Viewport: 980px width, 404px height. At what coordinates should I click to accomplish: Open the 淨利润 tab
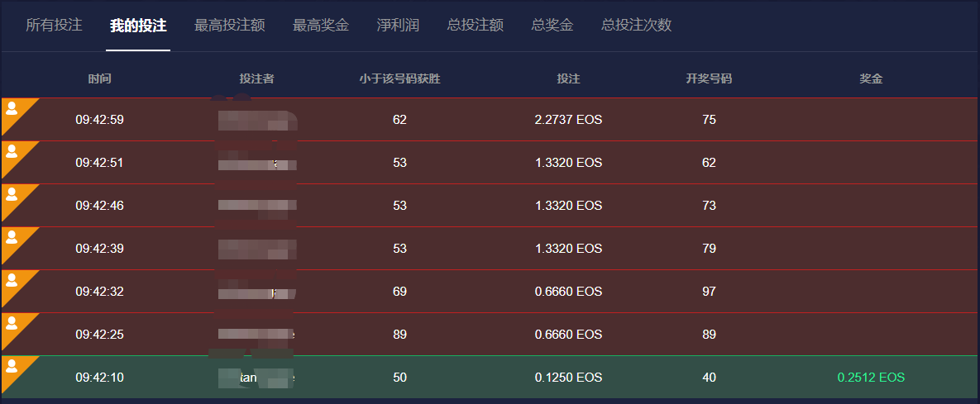point(398,26)
